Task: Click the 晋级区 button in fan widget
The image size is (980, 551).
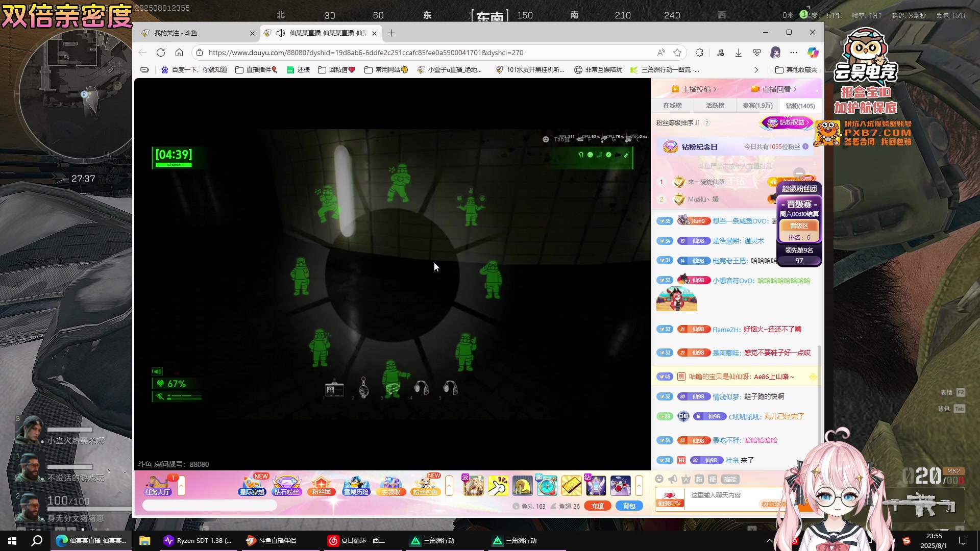Action: 799,226
